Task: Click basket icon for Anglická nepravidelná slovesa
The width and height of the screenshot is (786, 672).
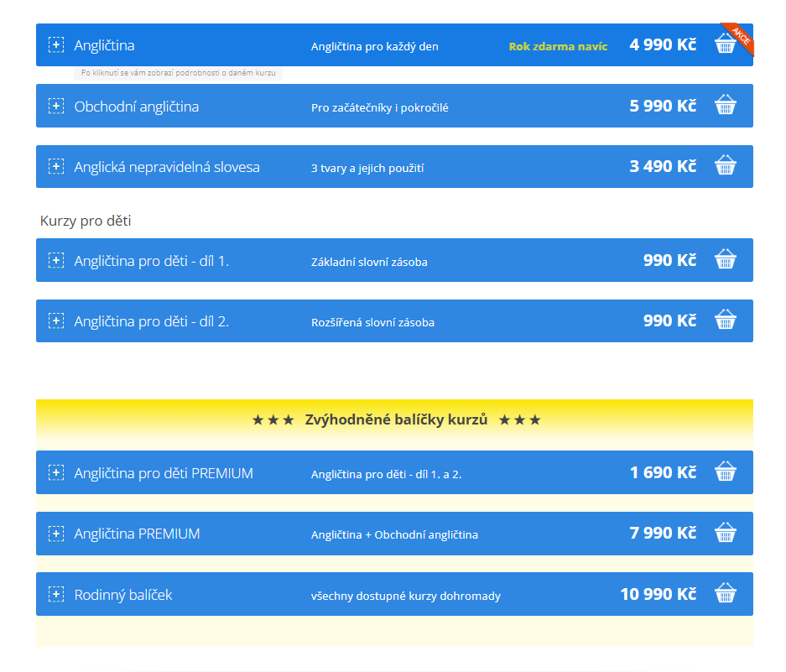Action: (725, 166)
